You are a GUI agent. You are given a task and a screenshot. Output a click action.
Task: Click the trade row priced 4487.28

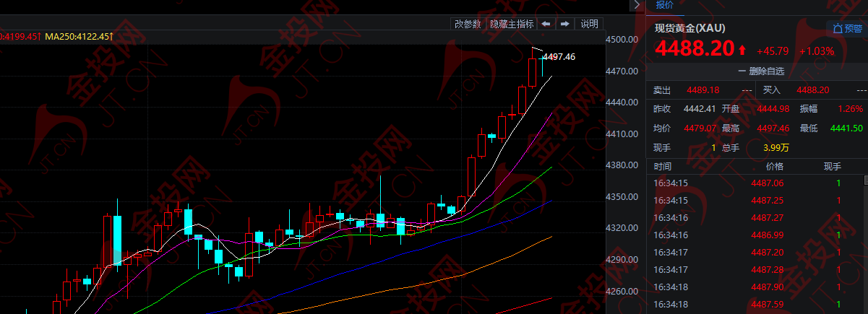coord(755,270)
